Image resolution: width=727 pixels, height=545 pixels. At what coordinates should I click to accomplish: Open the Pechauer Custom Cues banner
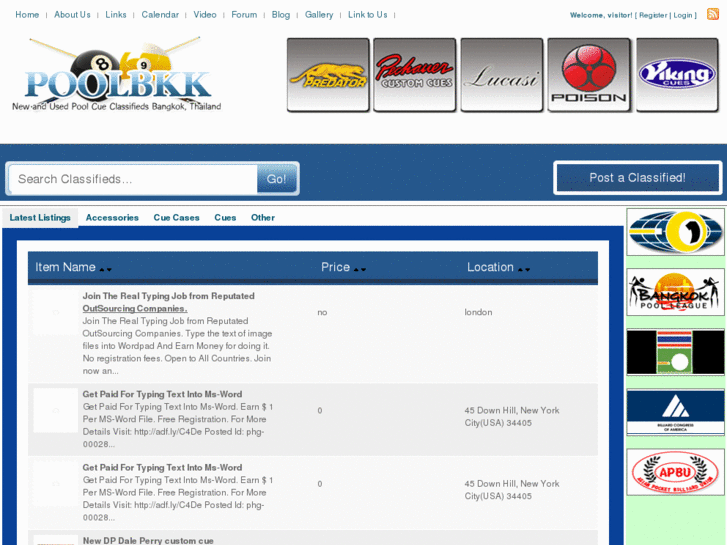tap(415, 75)
